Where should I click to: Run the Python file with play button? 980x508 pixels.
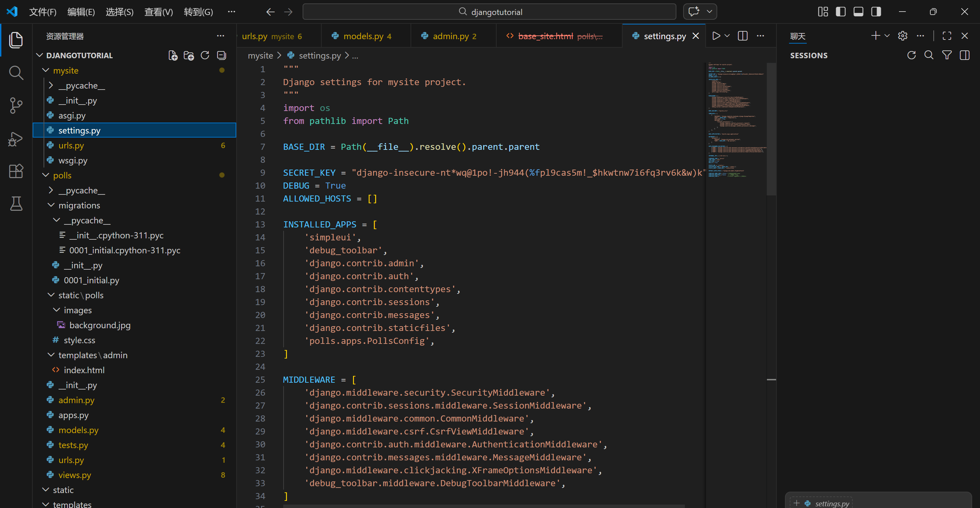716,36
